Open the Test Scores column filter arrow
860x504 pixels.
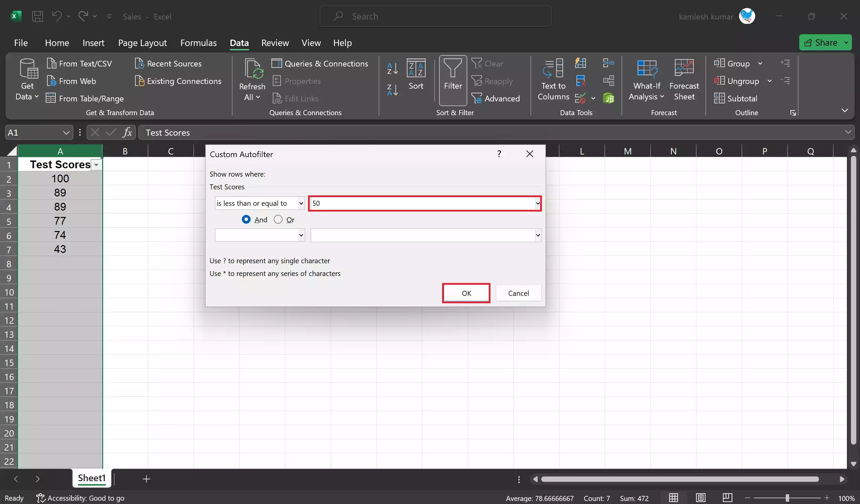[x=96, y=165]
